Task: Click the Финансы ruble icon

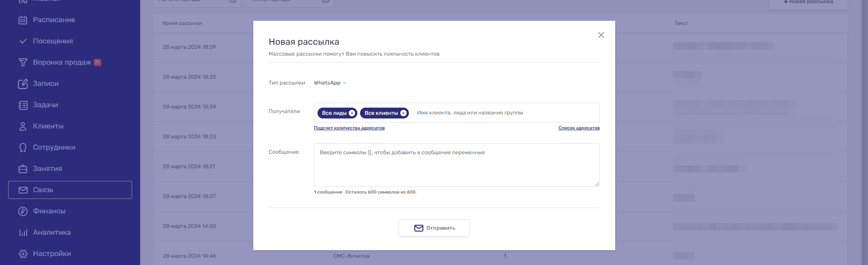Action: 23,211
